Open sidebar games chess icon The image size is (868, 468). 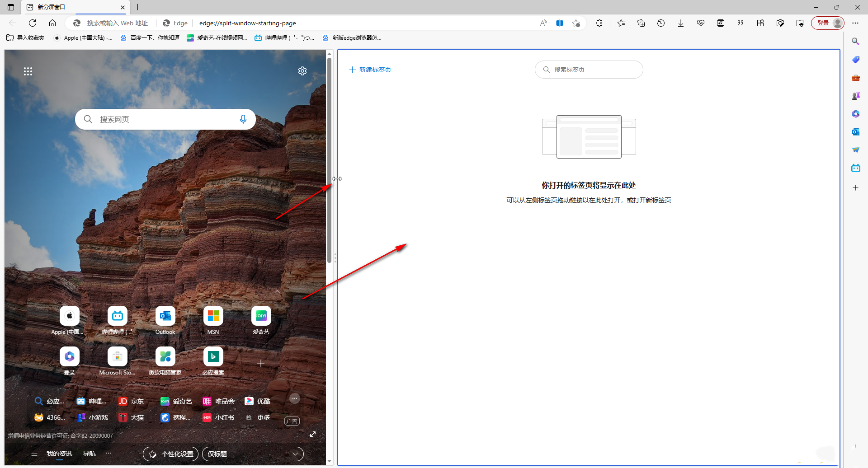(x=855, y=96)
